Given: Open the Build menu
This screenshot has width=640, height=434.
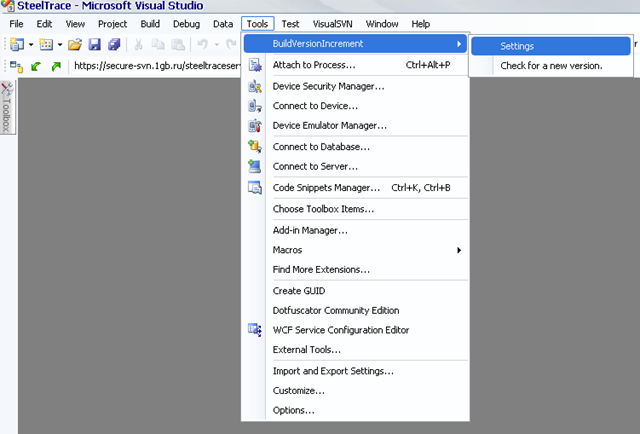Looking at the screenshot, I should pos(150,24).
